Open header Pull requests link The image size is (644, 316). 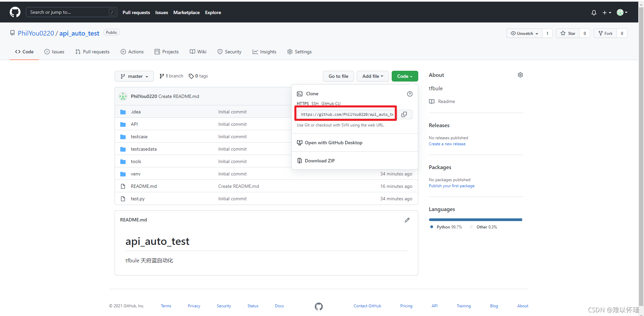click(x=136, y=12)
